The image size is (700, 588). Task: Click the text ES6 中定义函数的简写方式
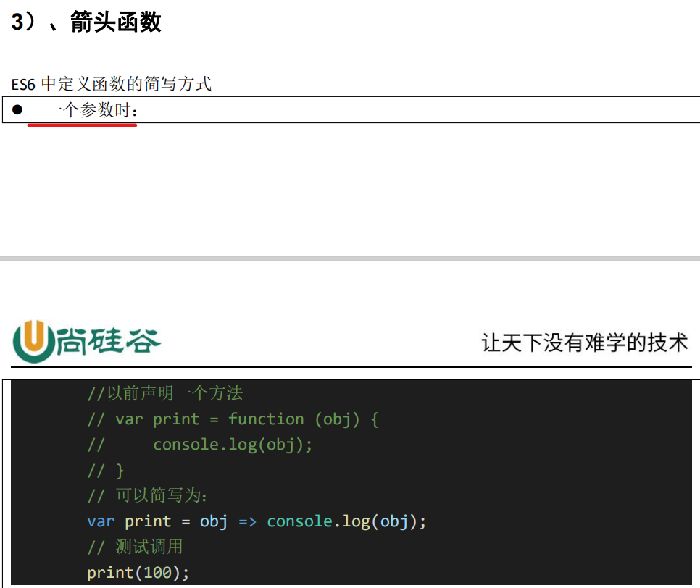tap(111, 84)
